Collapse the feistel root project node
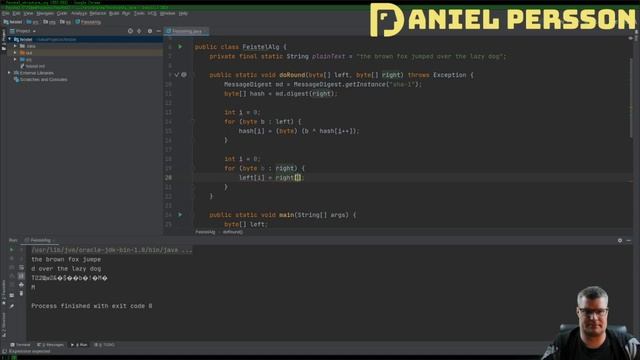640x360 pixels. 9,40
